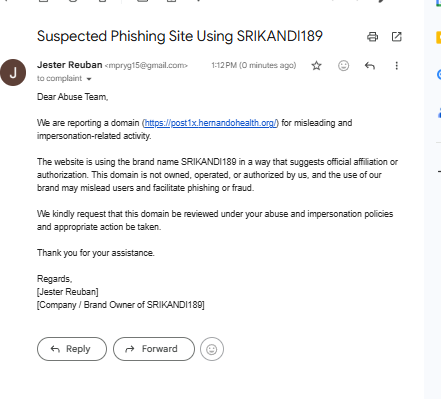Open the Contacts icon in the side panel
The image size is (441, 399).
439,113
